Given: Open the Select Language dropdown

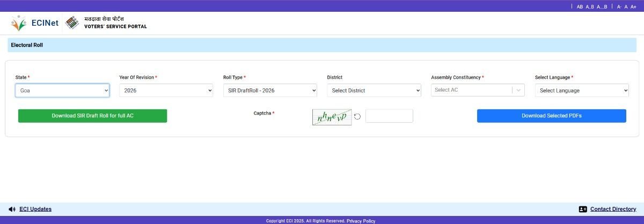Looking at the screenshot, I should click(x=582, y=91).
